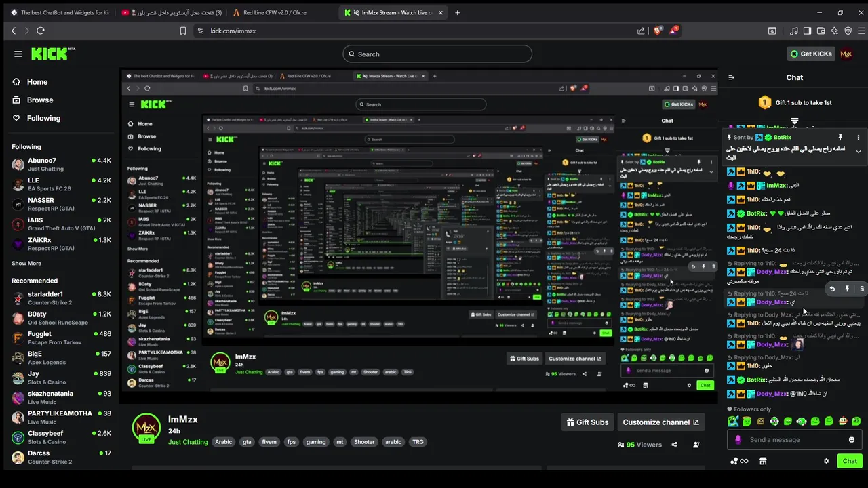Expand the pinned message chevron
The image size is (868, 488).
pyautogui.click(x=858, y=152)
